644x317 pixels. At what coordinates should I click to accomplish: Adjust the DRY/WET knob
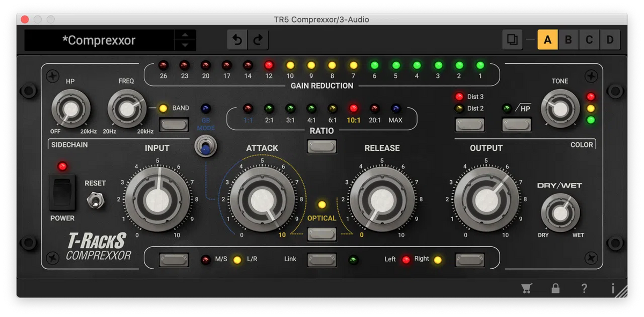(560, 212)
